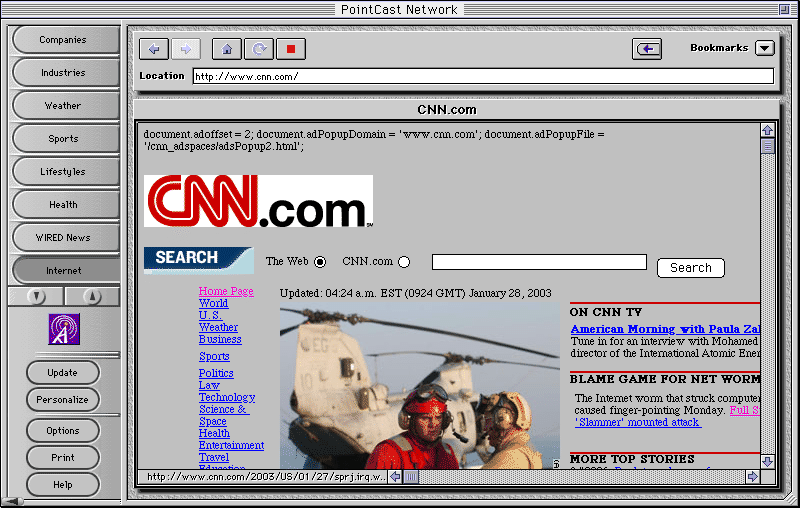Screen dimensions: 800x508
Task: Click the return arrow beside Bookmarks
Action: click(x=647, y=49)
